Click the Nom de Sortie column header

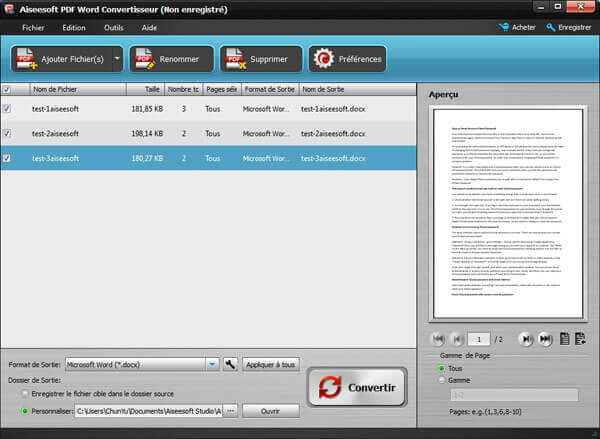point(357,90)
